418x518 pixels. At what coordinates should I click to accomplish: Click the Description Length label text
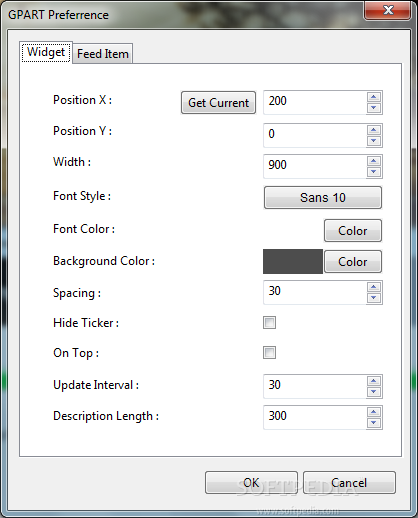pos(106,416)
